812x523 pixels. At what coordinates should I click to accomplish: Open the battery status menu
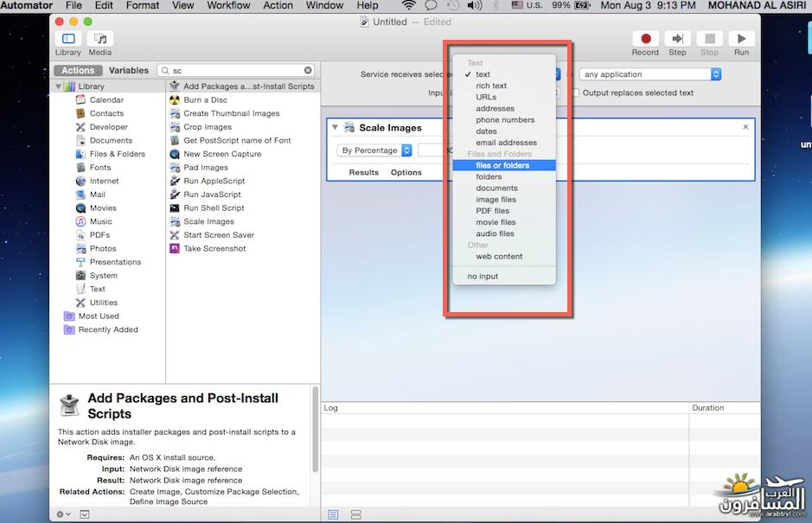tap(582, 5)
